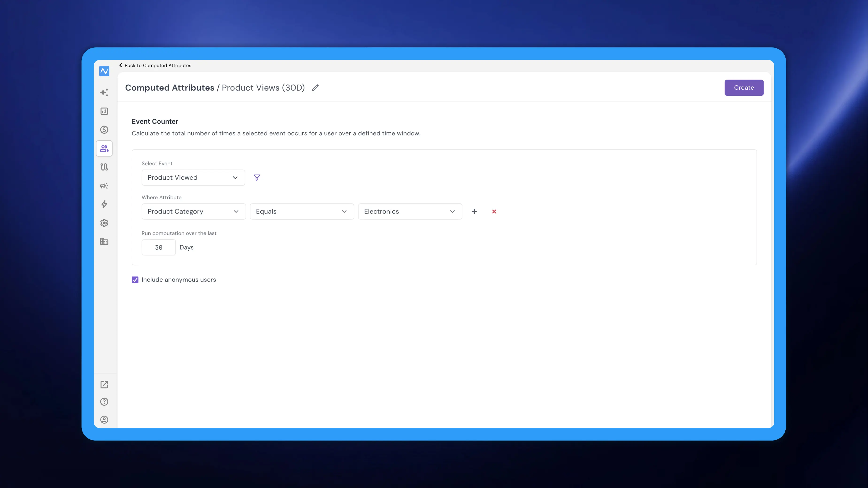Screen dimensions: 868x488
Task: Click the Create button
Action: (744, 88)
